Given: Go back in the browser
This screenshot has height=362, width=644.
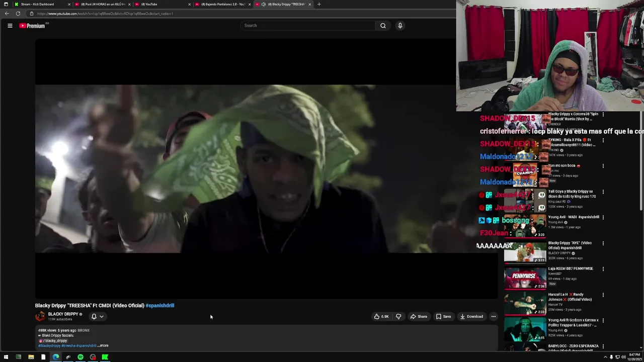Looking at the screenshot, I should [7, 14].
